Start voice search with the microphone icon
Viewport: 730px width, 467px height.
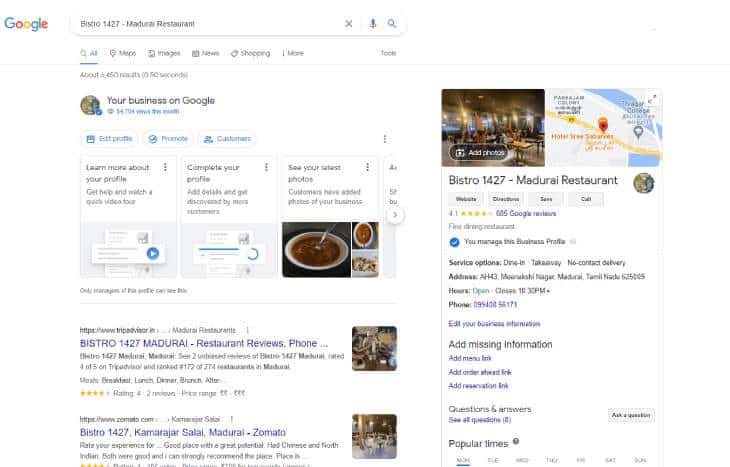pyautogui.click(x=372, y=24)
